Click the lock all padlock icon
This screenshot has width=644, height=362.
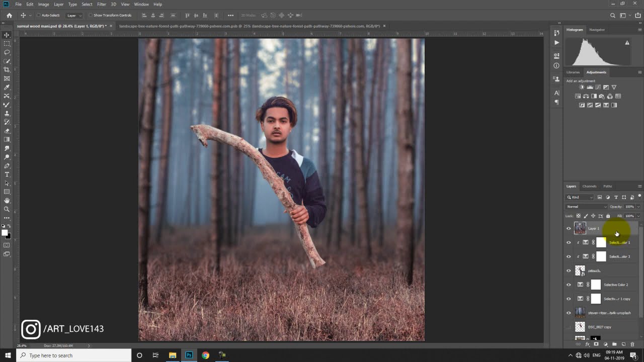(608, 216)
